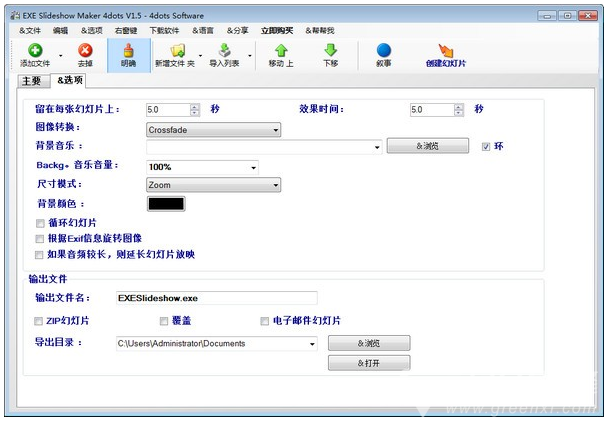The image size is (607, 422).
Task: Click the EXESlideshow.exe filename field
Action: pyautogui.click(x=216, y=298)
